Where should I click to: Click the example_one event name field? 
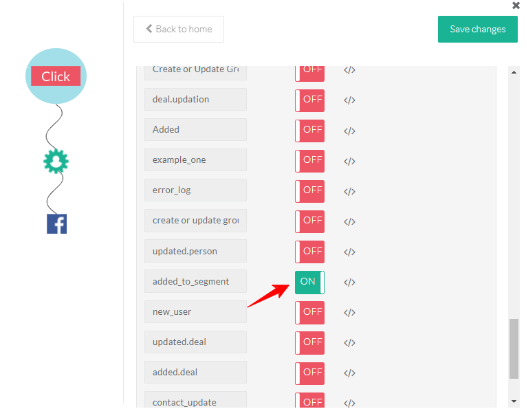[195, 160]
